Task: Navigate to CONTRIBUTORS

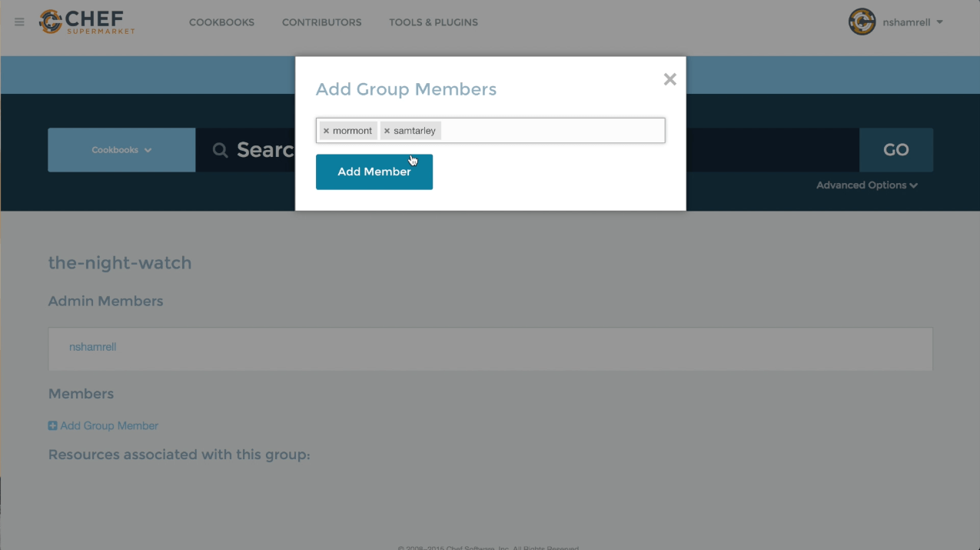Action: pyautogui.click(x=321, y=22)
